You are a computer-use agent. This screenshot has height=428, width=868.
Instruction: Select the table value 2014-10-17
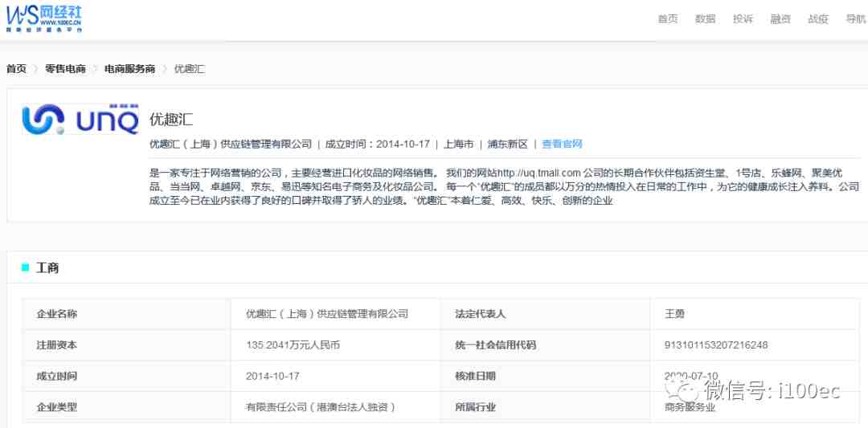[x=272, y=376]
